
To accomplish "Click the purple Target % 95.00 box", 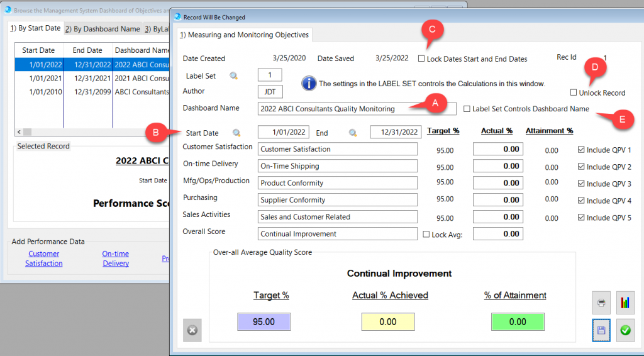I will pyautogui.click(x=264, y=321).
